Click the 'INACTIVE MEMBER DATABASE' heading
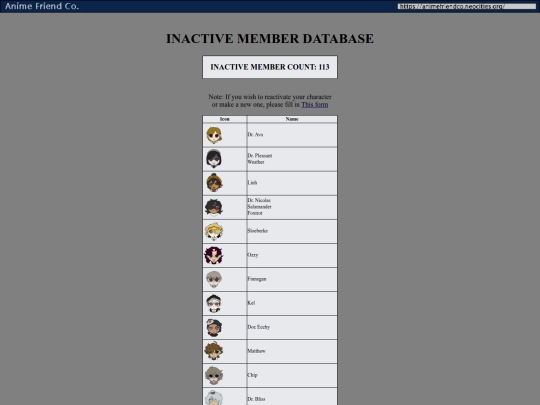The image size is (540, 405). click(270, 39)
